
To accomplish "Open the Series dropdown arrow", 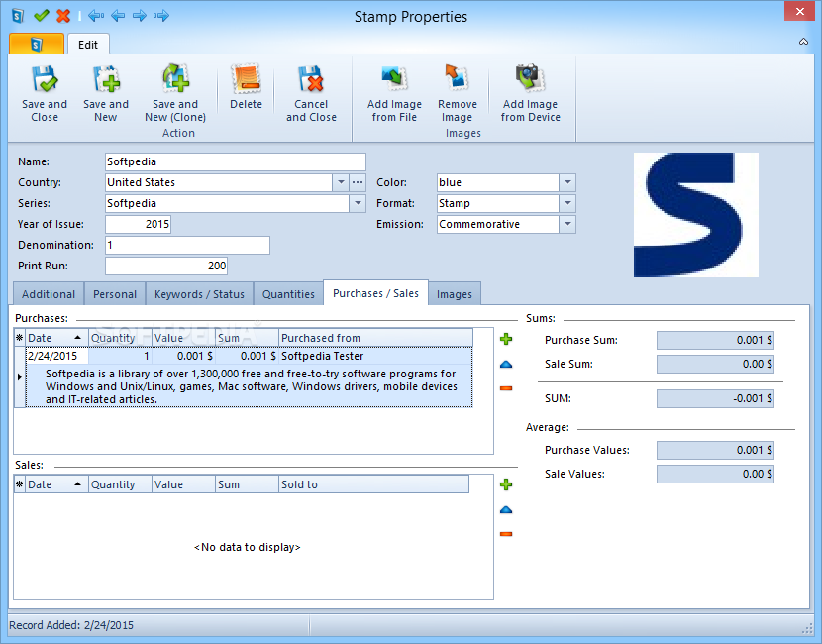I will coord(358,203).
